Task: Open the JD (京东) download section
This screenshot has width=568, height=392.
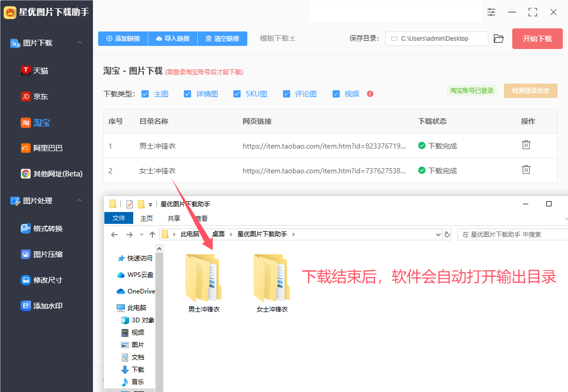Action: click(x=35, y=96)
